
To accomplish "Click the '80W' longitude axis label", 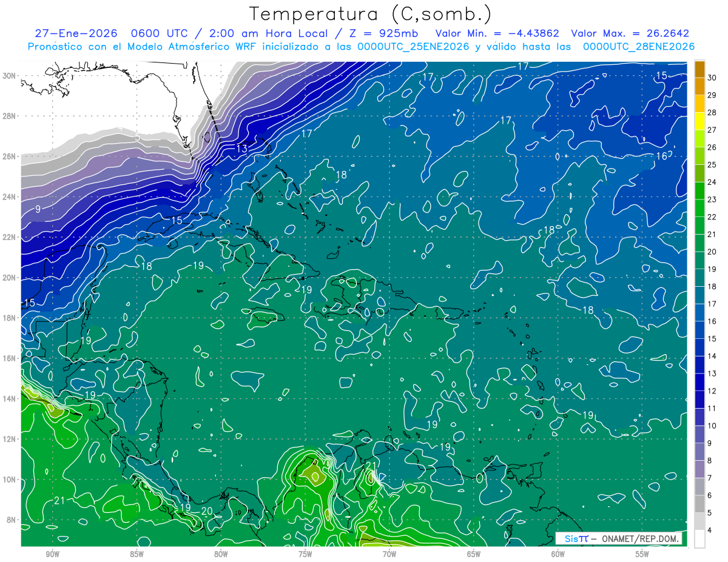I will [221, 554].
